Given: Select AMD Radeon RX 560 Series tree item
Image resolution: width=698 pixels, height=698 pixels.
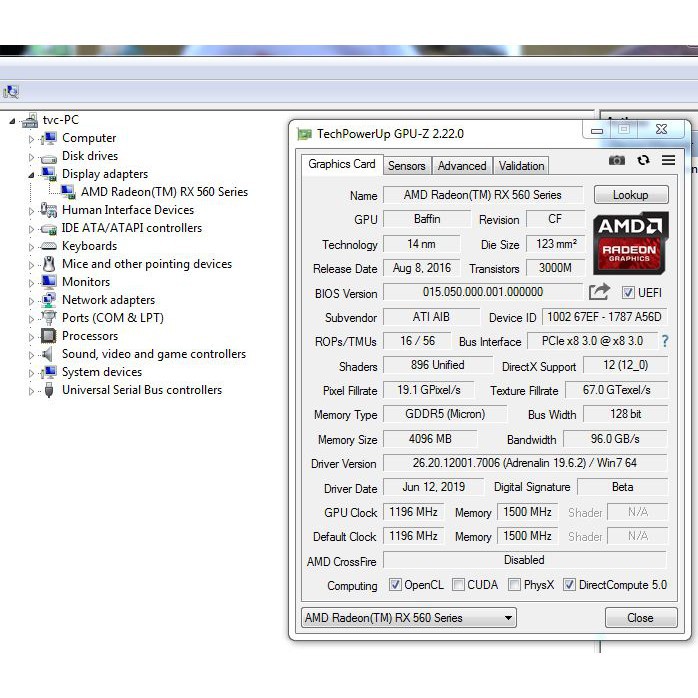Looking at the screenshot, I should (164, 192).
